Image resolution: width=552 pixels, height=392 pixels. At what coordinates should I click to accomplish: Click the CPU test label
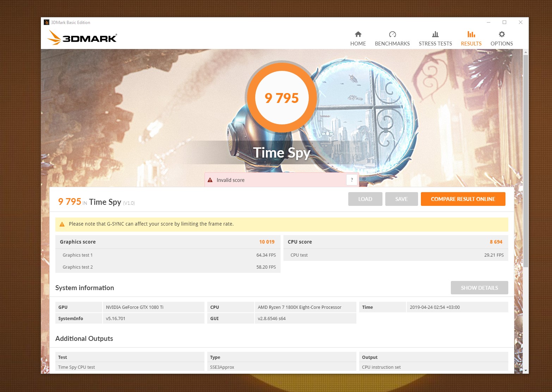coord(299,255)
